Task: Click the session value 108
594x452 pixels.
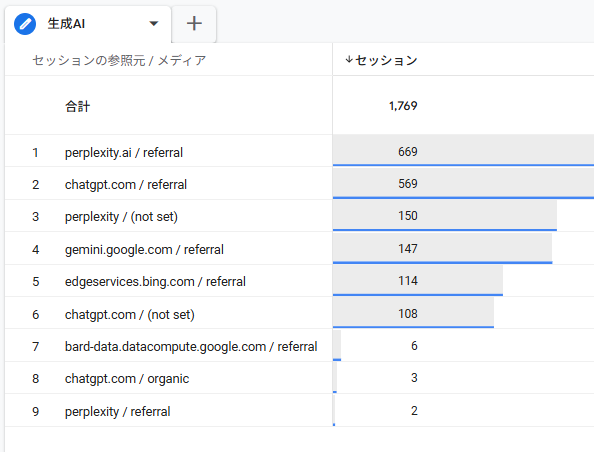Action: pyautogui.click(x=408, y=314)
